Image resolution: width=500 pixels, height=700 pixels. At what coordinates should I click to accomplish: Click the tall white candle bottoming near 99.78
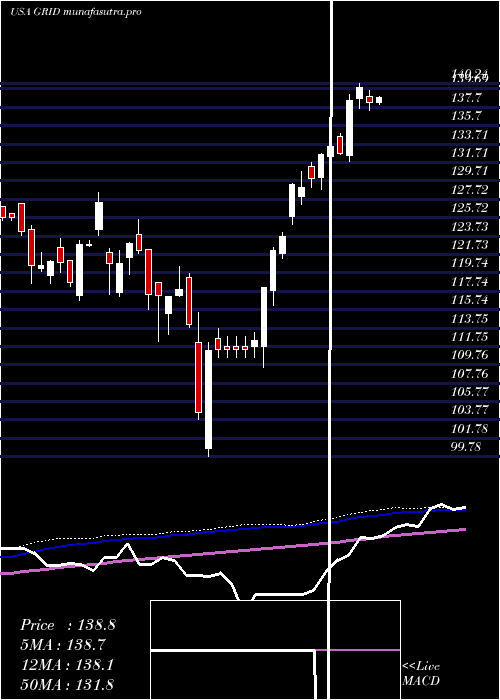(208, 400)
